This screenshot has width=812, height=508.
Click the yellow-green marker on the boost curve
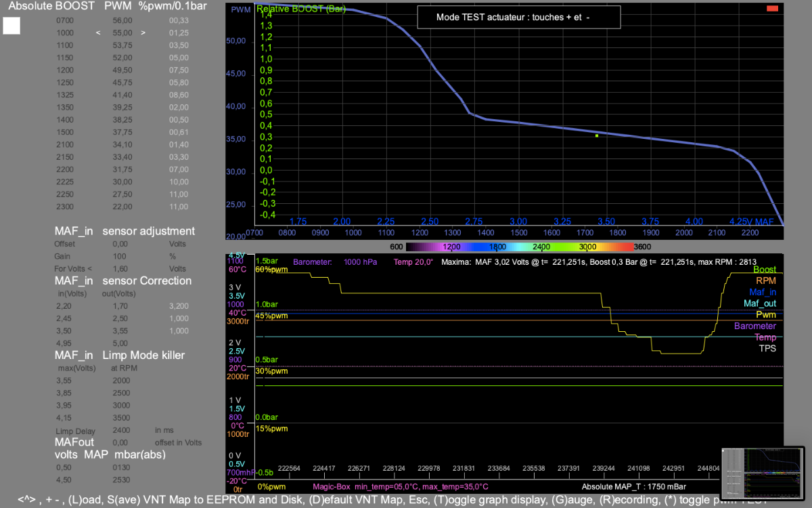(x=596, y=136)
